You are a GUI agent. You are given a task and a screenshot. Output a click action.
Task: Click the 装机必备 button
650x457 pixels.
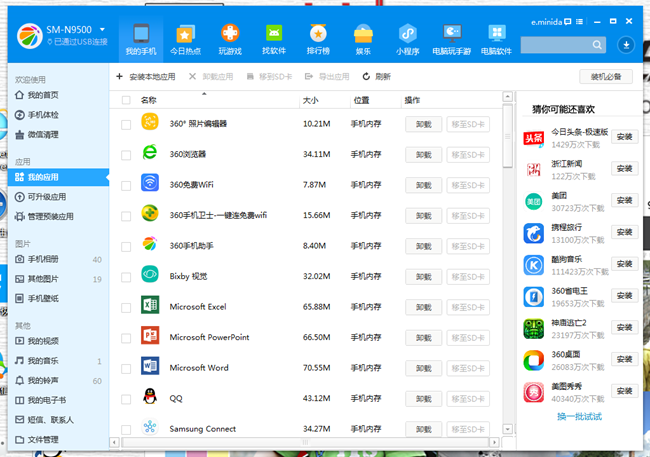coord(606,76)
